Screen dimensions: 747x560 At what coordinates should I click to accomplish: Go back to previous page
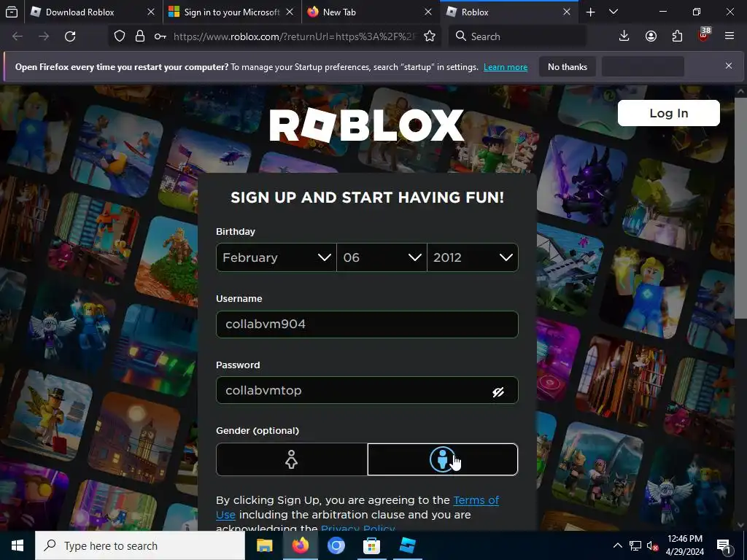click(x=18, y=36)
